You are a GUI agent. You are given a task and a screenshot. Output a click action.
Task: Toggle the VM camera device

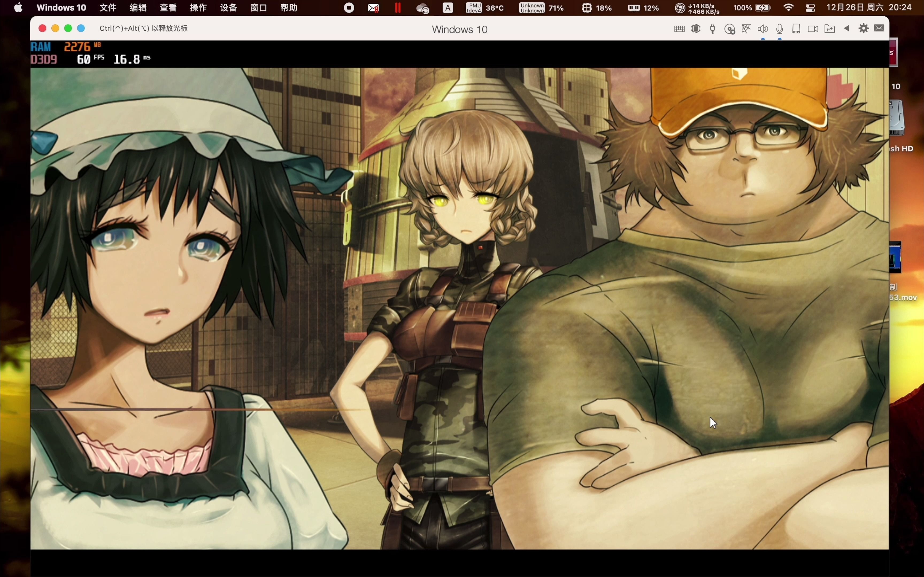pyautogui.click(x=813, y=29)
